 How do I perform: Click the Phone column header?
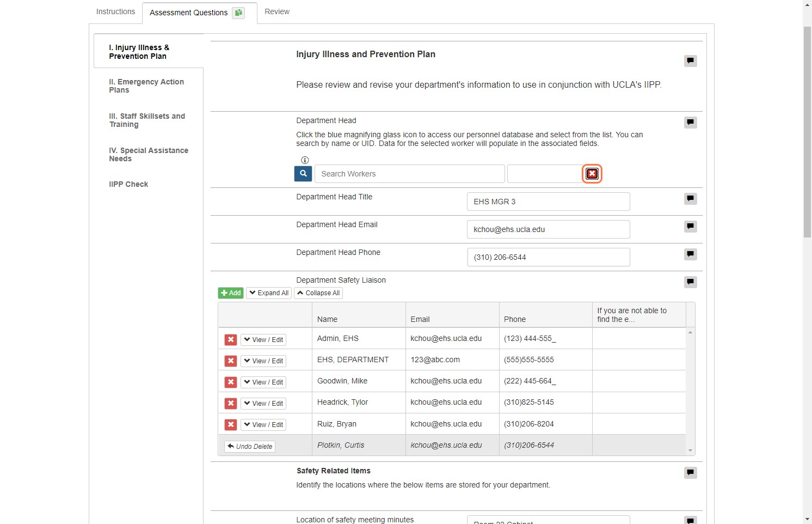(x=546, y=315)
